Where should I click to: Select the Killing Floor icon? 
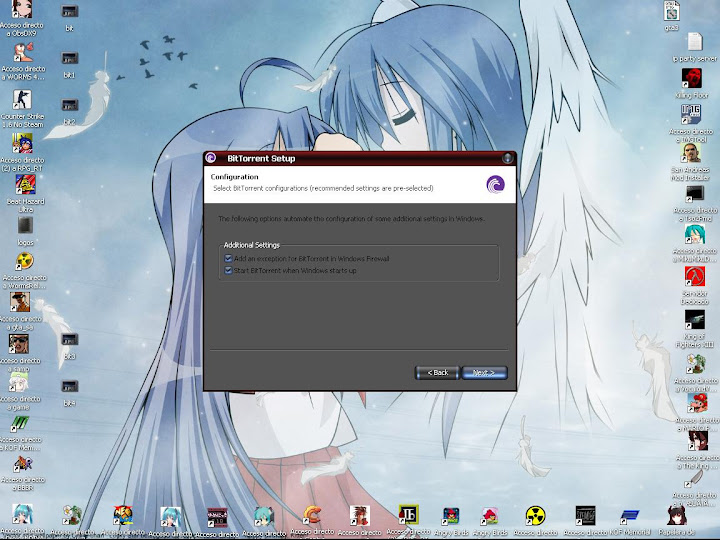pyautogui.click(x=691, y=78)
